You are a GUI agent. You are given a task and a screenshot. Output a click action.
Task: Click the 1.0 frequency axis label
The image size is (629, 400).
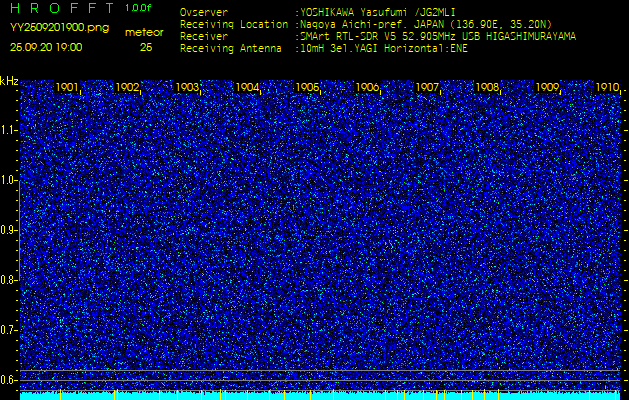[9, 181]
